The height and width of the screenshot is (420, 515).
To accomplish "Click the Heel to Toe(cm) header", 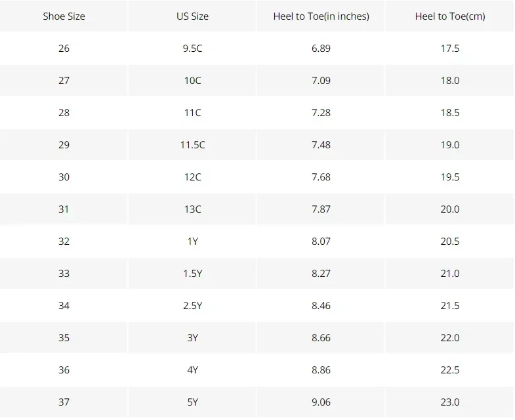I will [x=450, y=16].
